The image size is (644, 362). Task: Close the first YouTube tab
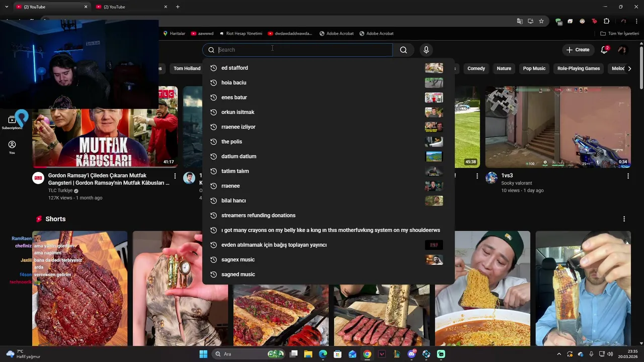coord(86,7)
